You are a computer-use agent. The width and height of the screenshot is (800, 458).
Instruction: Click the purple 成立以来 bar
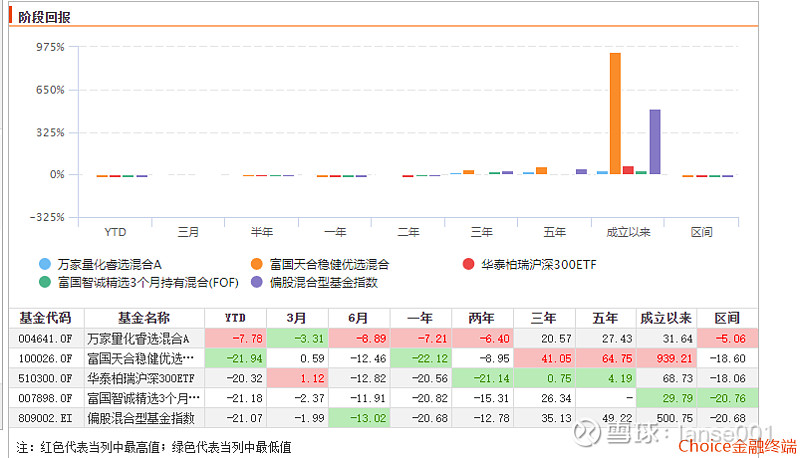pos(655,142)
